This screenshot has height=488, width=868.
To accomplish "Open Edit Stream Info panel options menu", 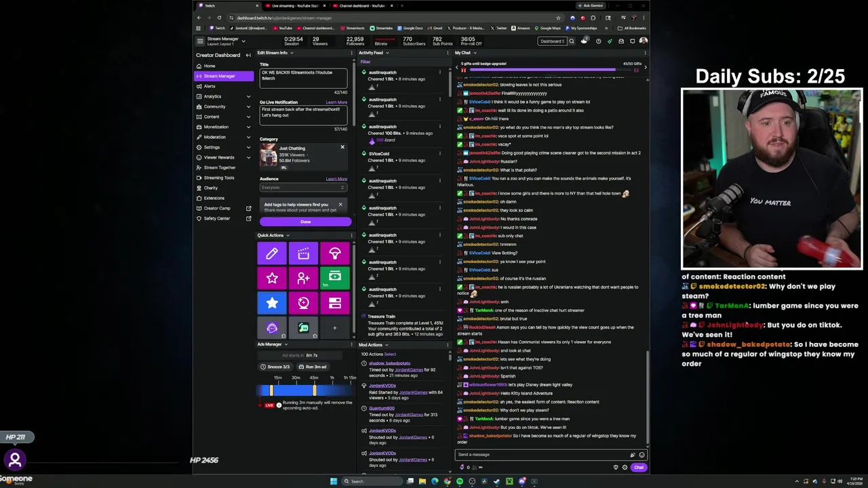I will pyautogui.click(x=351, y=53).
